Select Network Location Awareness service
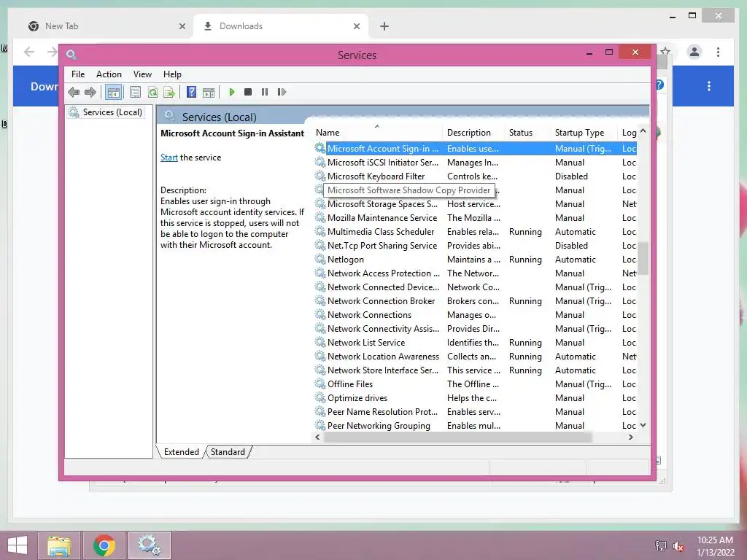The width and height of the screenshot is (747, 560). click(475, 356)
